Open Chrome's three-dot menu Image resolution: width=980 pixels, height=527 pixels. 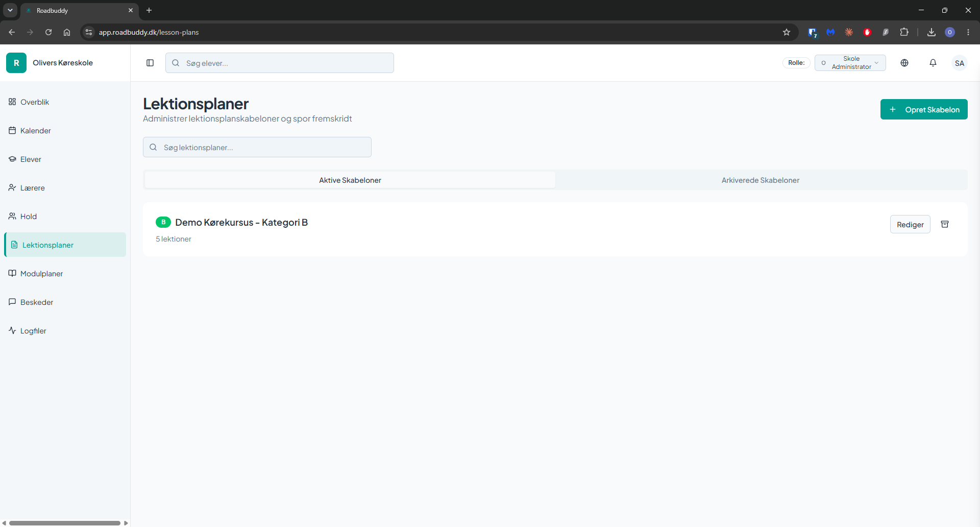[x=968, y=32]
